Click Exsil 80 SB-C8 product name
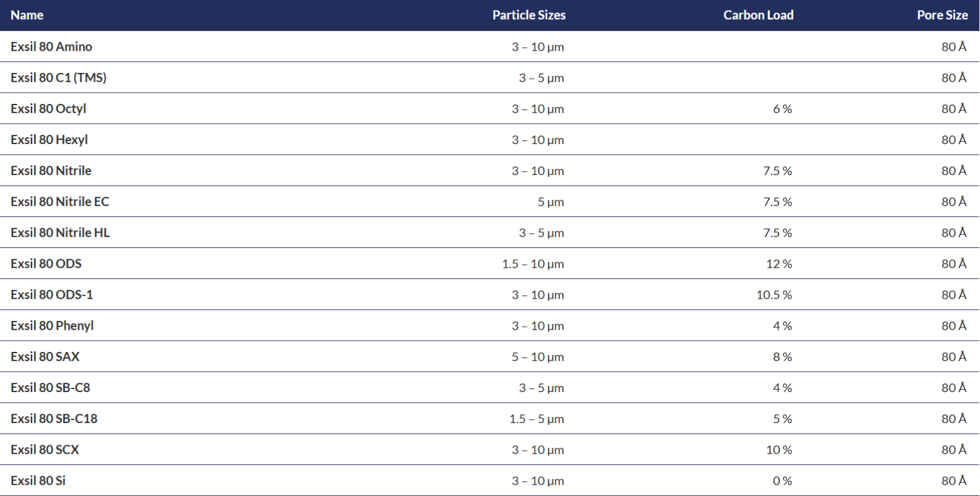Viewport: 980px width, 496px height. tap(50, 387)
